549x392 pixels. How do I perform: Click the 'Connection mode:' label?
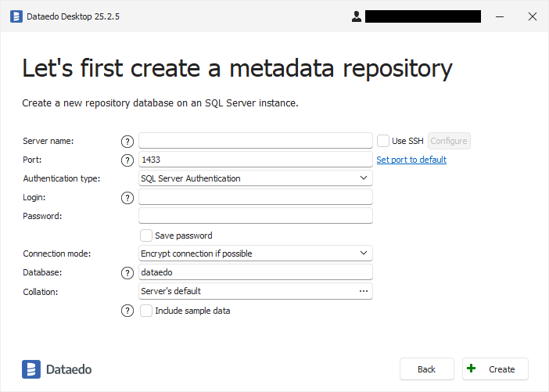(x=57, y=254)
